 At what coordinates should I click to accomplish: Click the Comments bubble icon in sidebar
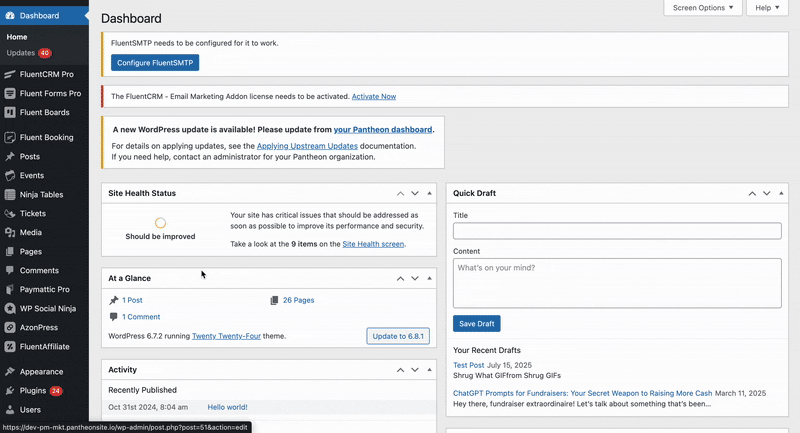click(10, 270)
